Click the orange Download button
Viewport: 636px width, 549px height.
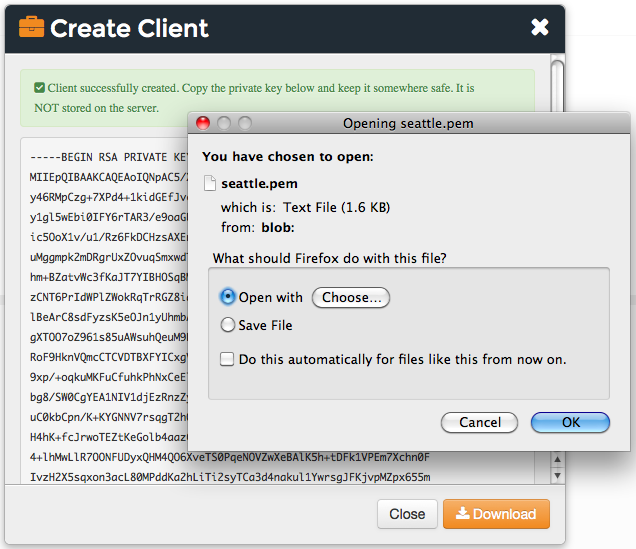[496, 514]
